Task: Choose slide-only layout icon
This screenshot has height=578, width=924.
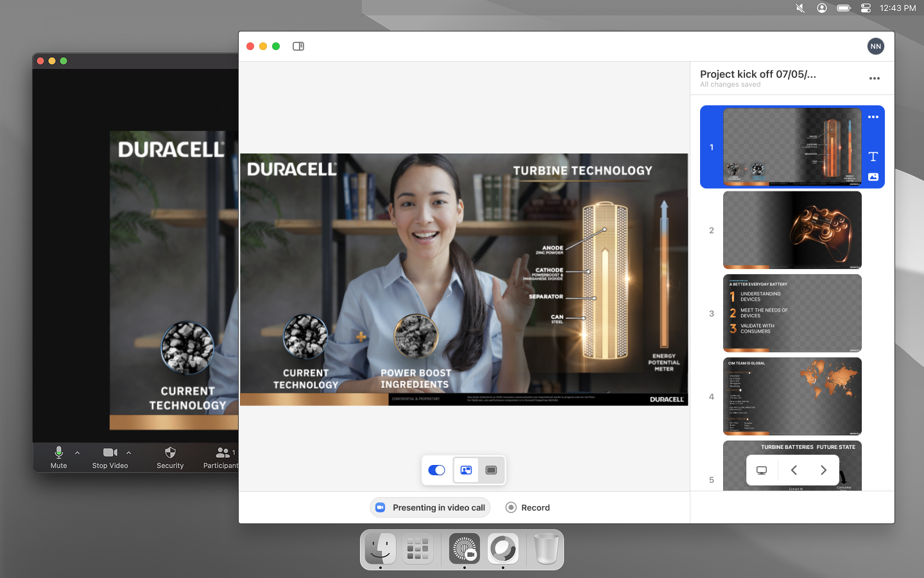Action: click(x=492, y=470)
